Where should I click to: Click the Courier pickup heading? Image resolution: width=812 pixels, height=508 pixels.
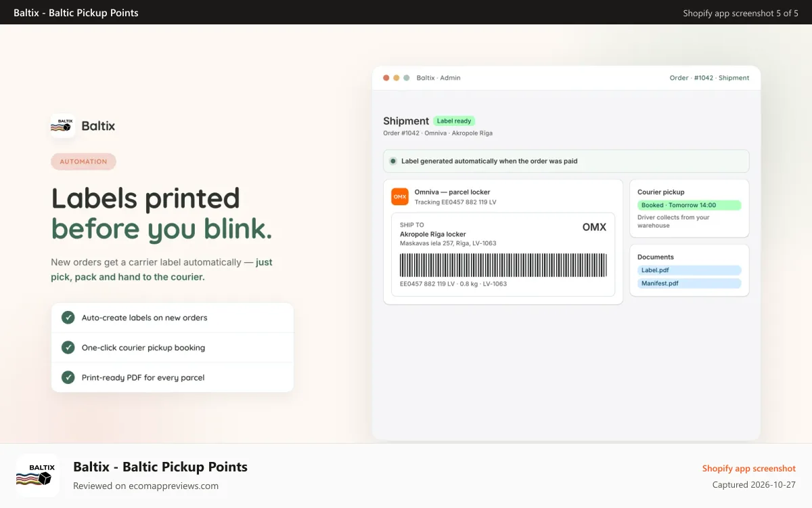coord(661,192)
